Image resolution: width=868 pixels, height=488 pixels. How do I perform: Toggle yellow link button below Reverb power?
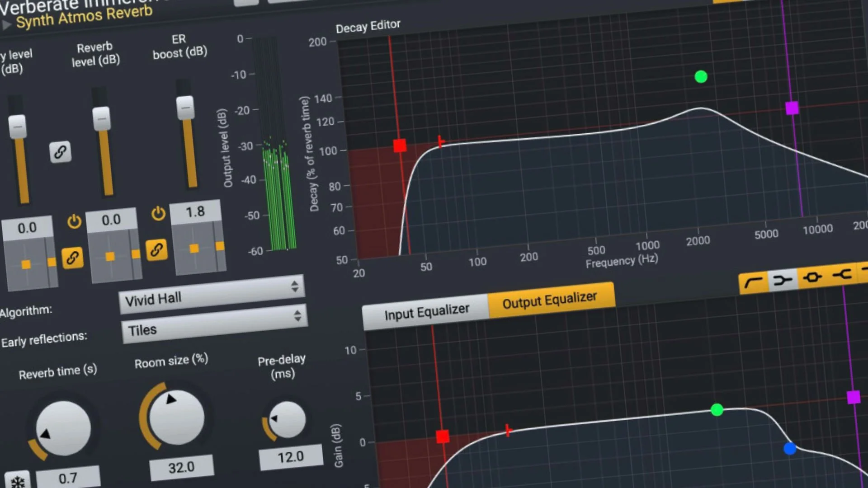[72, 258]
